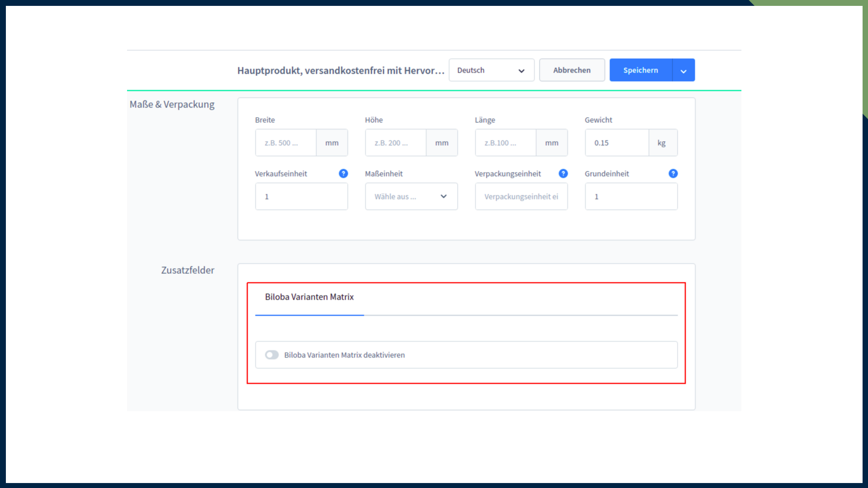Click the Abbrechen button
Screen dimensions: 868x488
click(x=571, y=70)
